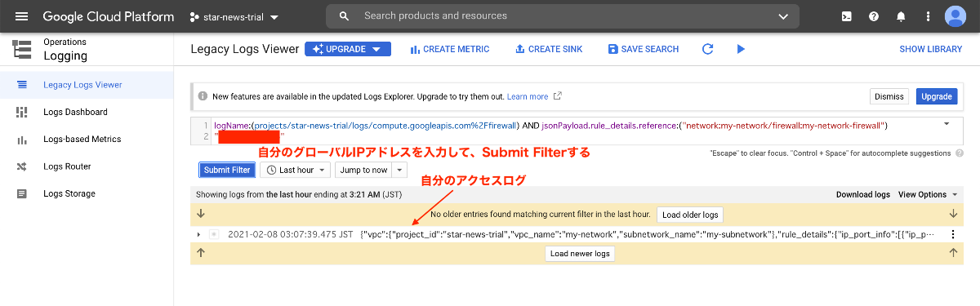Open the star-news-trial project selector
Viewport: 980px width, 306px height.
tap(234, 16)
